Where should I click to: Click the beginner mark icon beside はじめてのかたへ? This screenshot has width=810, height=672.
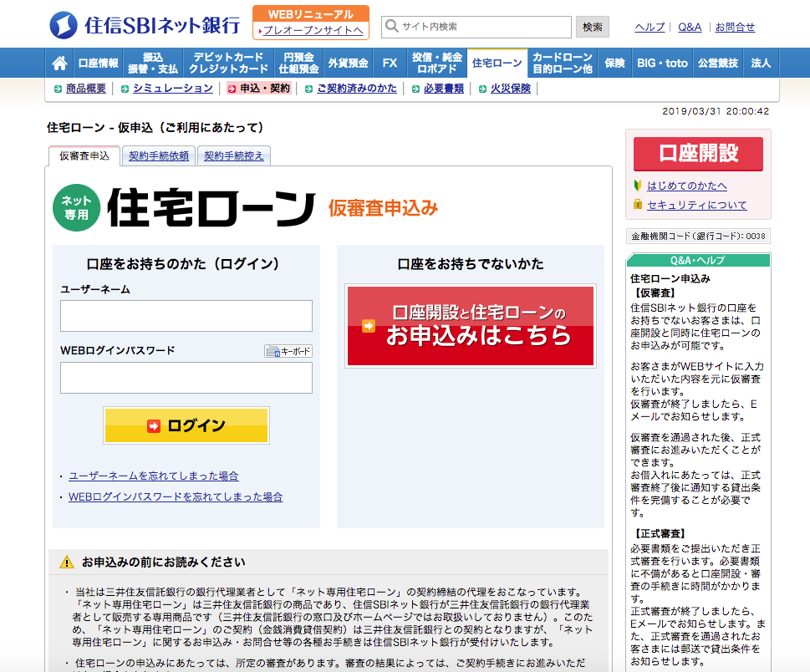coord(638,186)
